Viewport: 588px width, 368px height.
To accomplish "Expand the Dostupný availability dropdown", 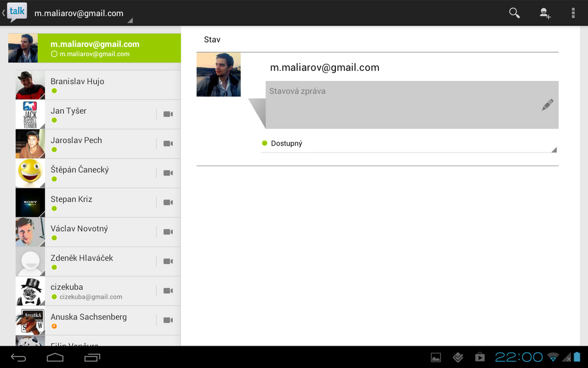I will (409, 143).
